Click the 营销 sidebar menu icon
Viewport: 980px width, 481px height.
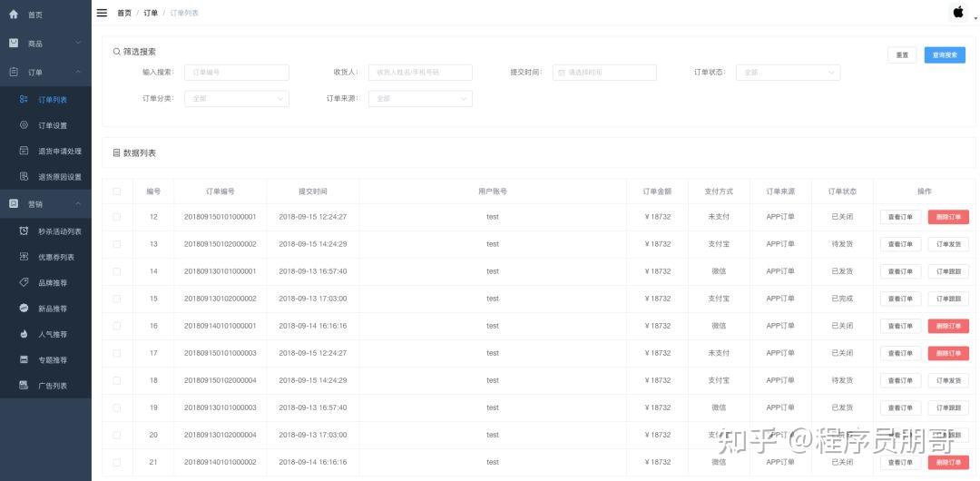click(14, 203)
